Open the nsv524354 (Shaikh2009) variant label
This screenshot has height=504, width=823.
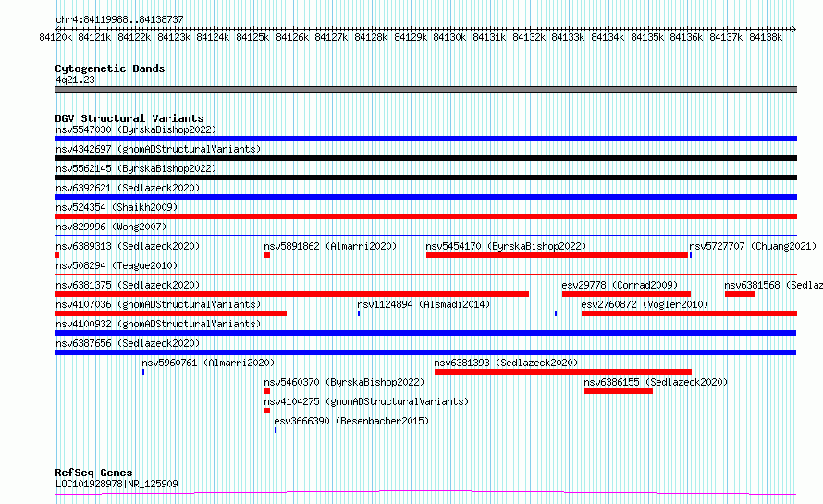pyautogui.click(x=117, y=207)
